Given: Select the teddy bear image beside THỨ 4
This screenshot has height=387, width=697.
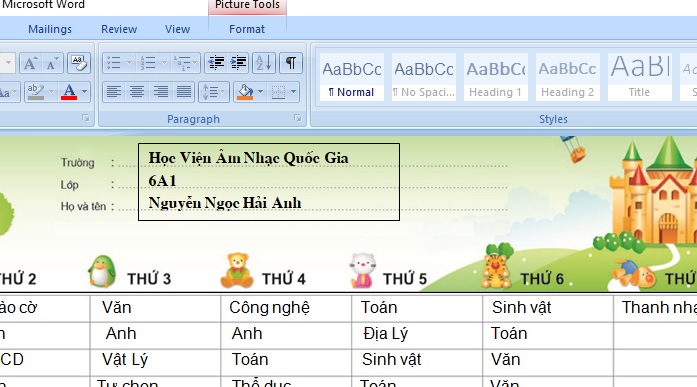Looking at the screenshot, I should coord(236,271).
